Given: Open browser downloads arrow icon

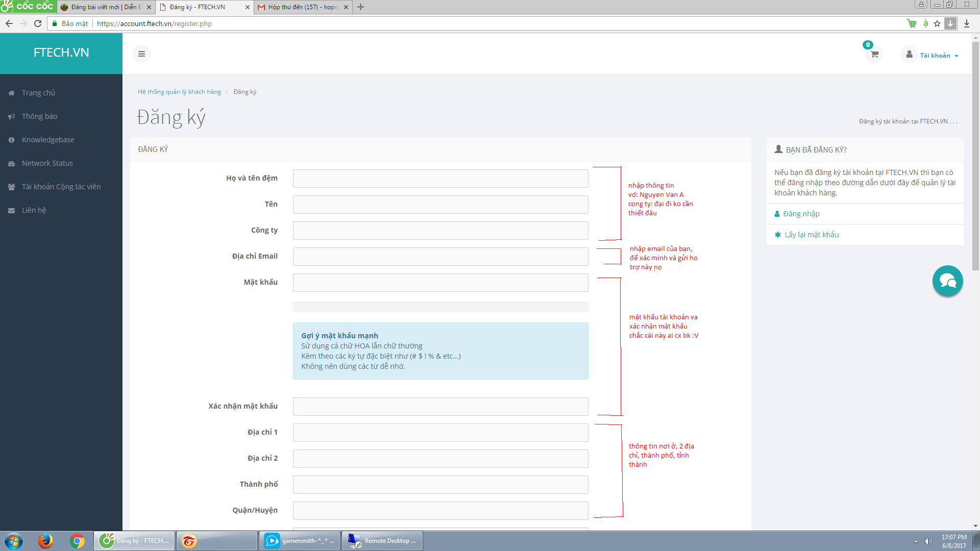Looking at the screenshot, I should pos(967,23).
